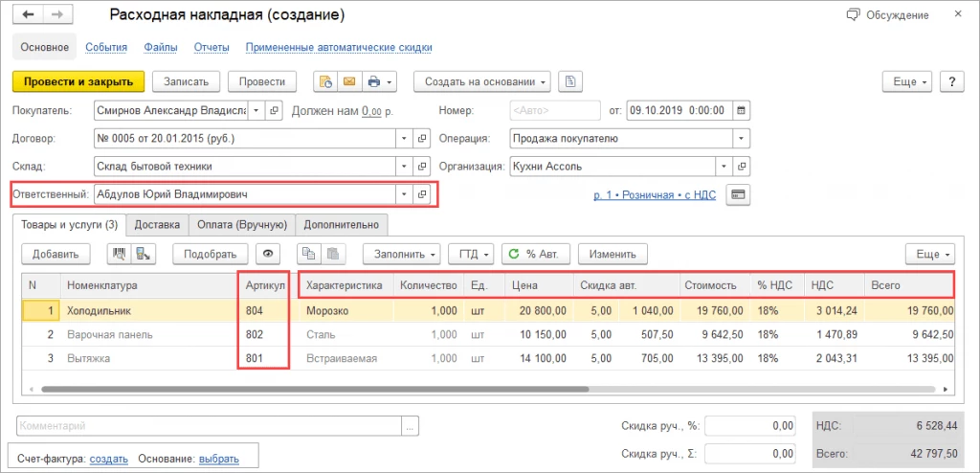The height and width of the screenshot is (473, 980).
Task: Open the Покупатель card via open icon
Action: [273, 110]
